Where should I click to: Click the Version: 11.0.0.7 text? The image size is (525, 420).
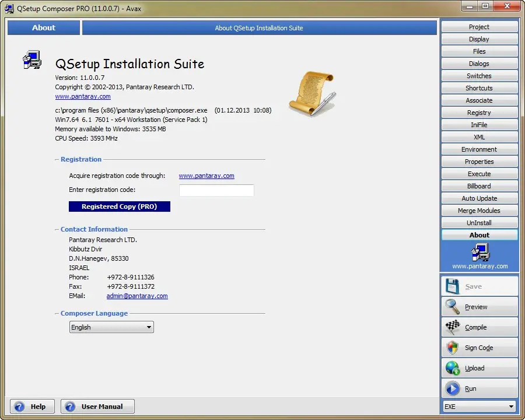[x=80, y=78]
